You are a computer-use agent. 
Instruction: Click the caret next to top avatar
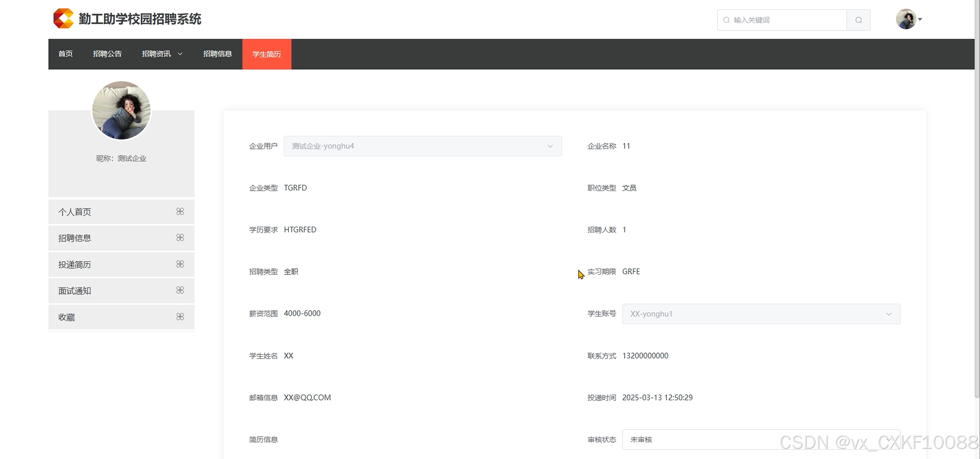pyautogui.click(x=920, y=19)
